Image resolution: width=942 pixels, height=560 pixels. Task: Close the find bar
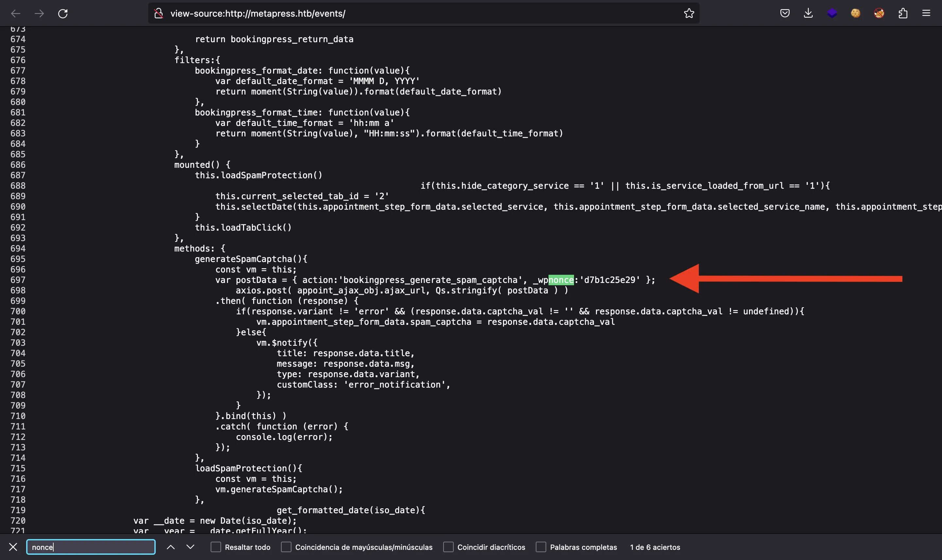[x=13, y=547]
